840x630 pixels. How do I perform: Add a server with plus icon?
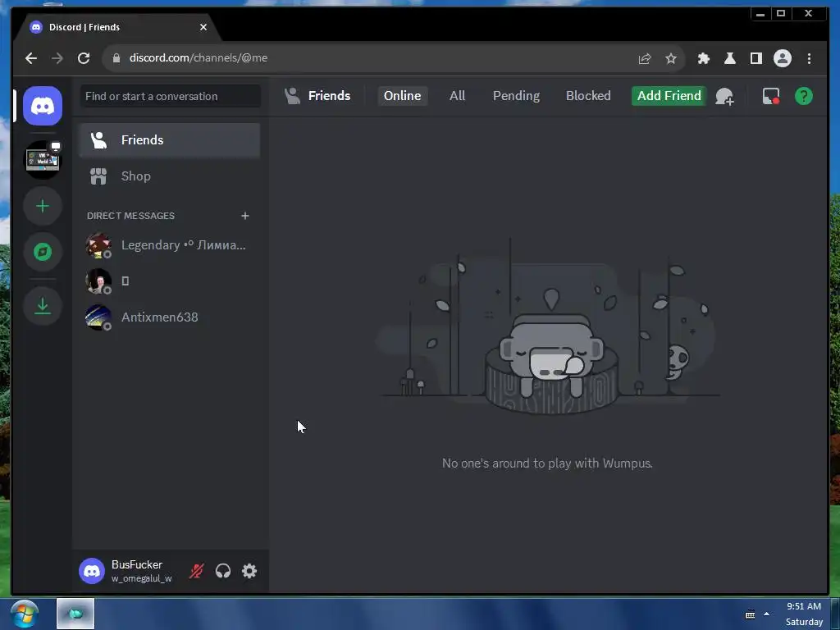click(43, 206)
